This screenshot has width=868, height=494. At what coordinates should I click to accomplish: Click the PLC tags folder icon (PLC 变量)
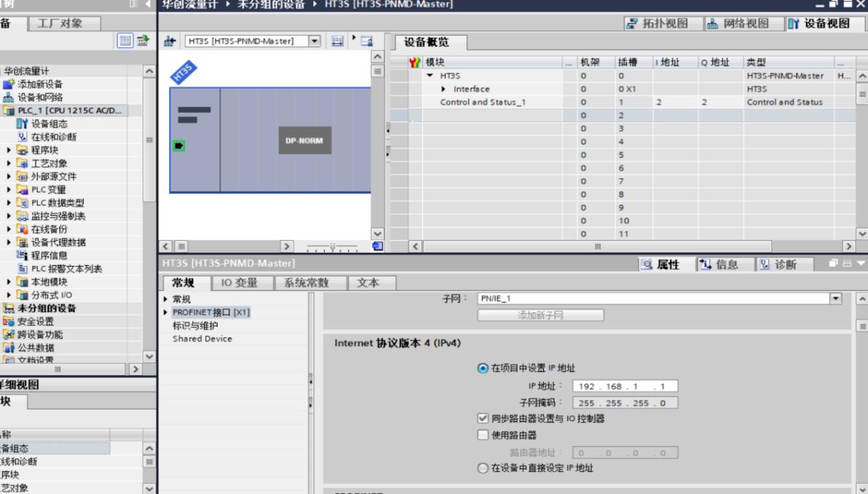(x=22, y=189)
